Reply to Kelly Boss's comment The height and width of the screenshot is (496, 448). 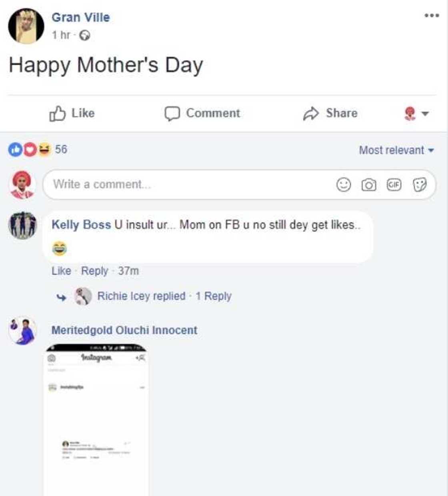pyautogui.click(x=94, y=271)
